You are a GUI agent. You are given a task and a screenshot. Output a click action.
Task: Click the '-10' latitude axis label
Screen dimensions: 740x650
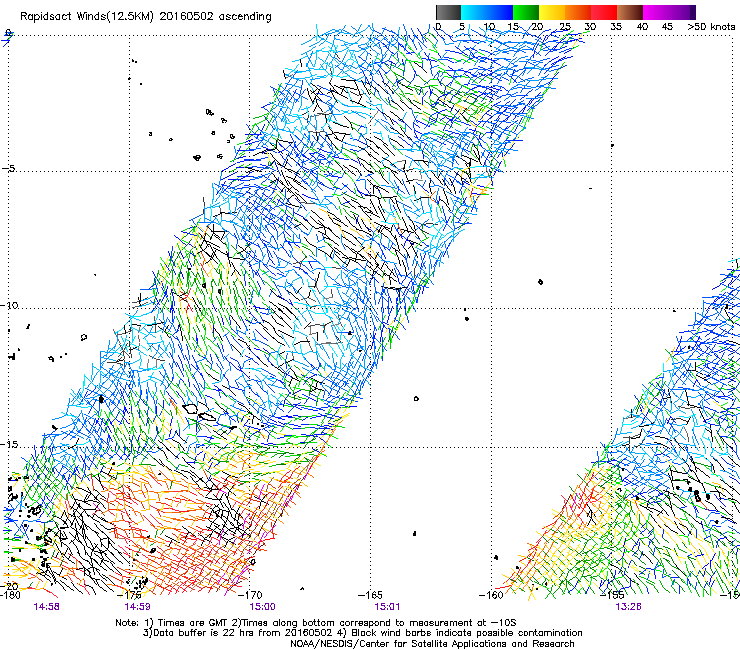click(9, 305)
